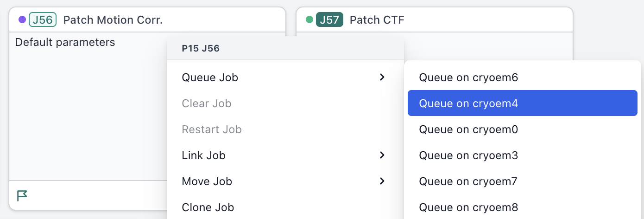Screen dimensions: 644x219
Task: Expand the Link Job submenu arrow
Action: [382, 155]
